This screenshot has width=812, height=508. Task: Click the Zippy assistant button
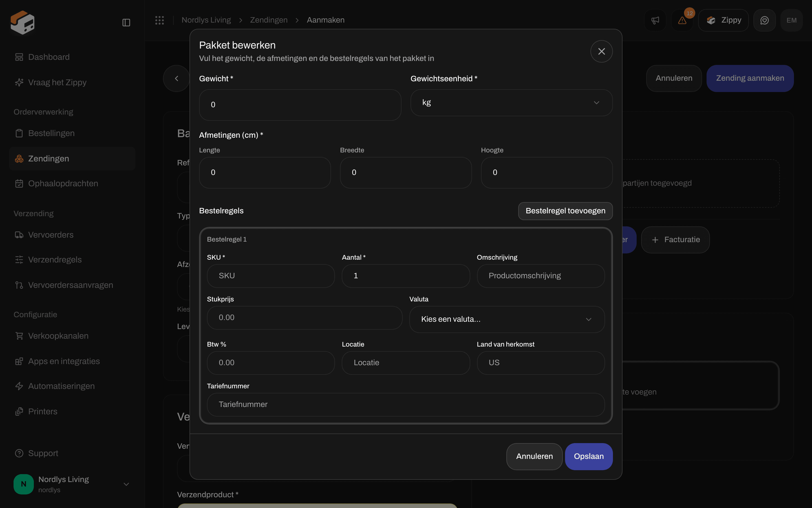(x=723, y=21)
